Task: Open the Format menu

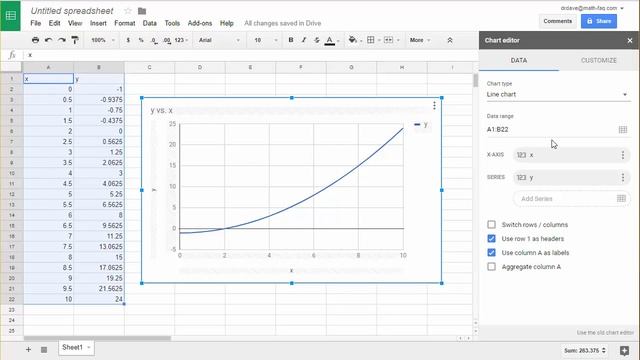Action: (124, 23)
